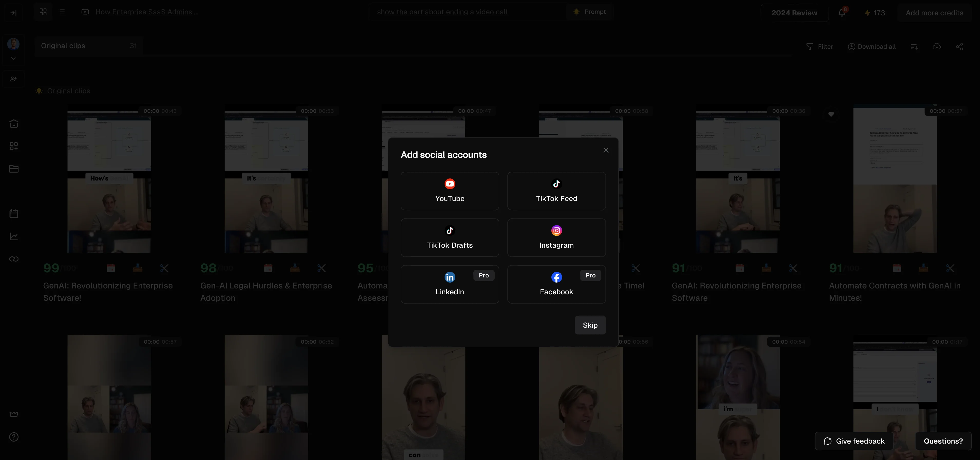The width and height of the screenshot is (980, 460).
Task: Skip adding social accounts
Action: coord(590,325)
